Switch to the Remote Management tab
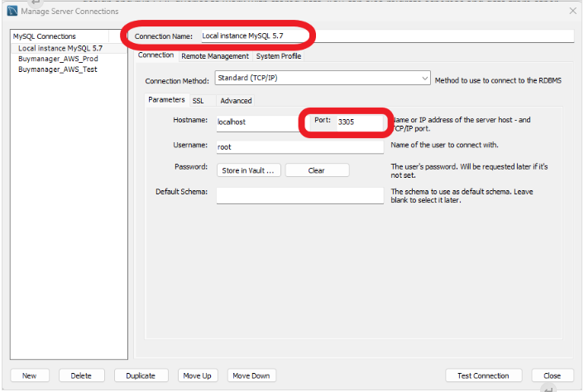Image resolution: width=584 pixels, height=392 pixels. 214,56
